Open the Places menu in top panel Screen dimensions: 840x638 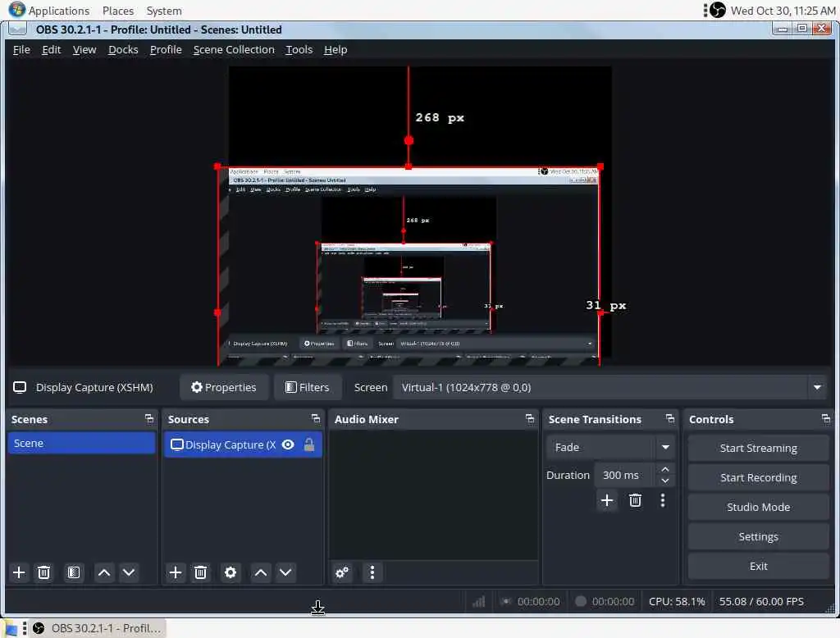[x=118, y=11]
